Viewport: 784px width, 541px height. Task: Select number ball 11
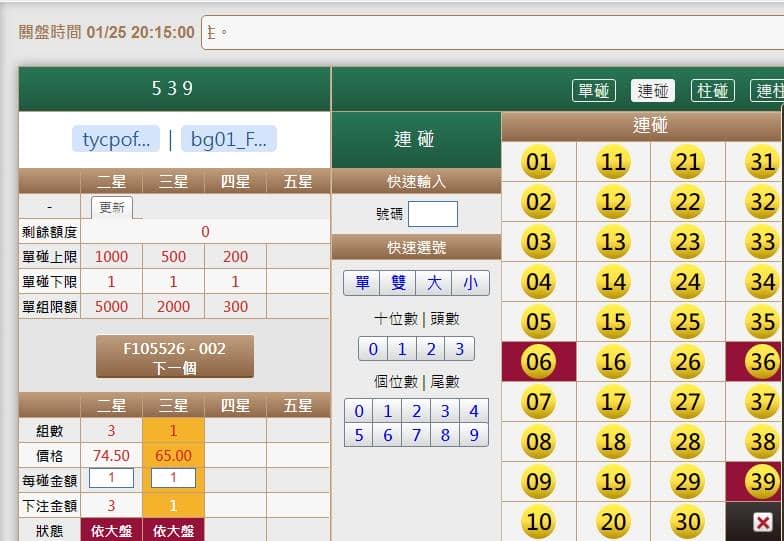coord(613,162)
